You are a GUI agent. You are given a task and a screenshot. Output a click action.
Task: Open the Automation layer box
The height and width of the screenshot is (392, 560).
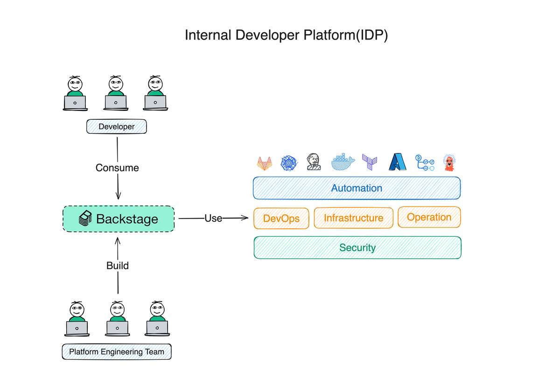tap(356, 188)
